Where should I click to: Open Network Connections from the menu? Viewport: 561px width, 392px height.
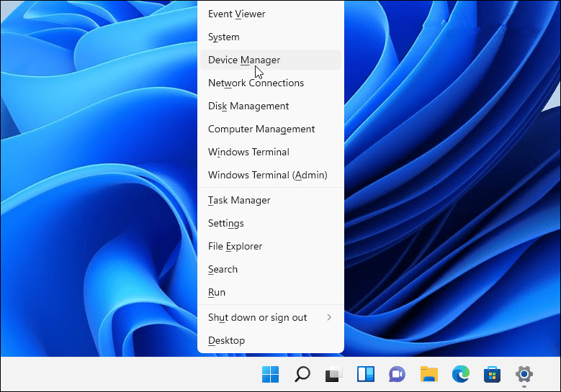[256, 83]
